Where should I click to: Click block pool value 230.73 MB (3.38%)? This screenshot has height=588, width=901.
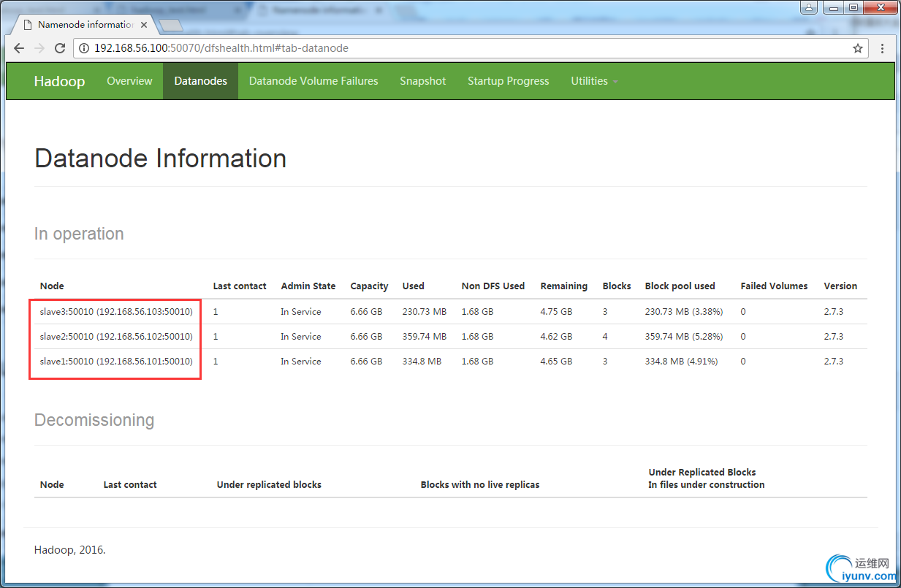[x=684, y=312]
